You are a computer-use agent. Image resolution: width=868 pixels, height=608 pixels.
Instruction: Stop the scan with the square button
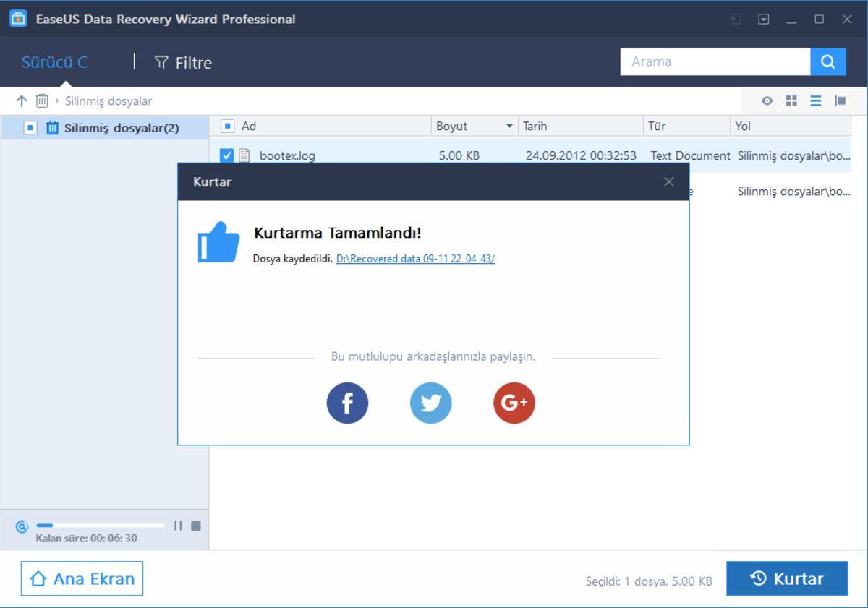195,526
